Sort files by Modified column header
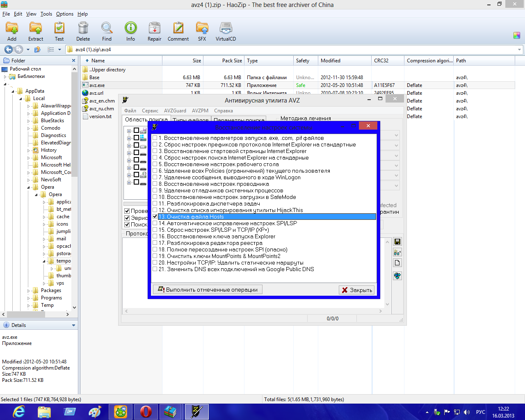525x420 pixels. (345, 61)
